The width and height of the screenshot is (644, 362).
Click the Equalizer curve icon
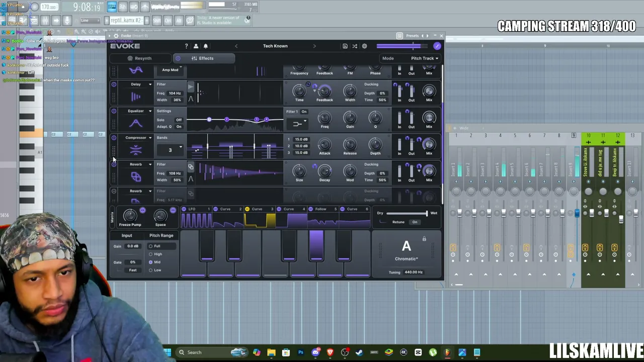(136, 123)
